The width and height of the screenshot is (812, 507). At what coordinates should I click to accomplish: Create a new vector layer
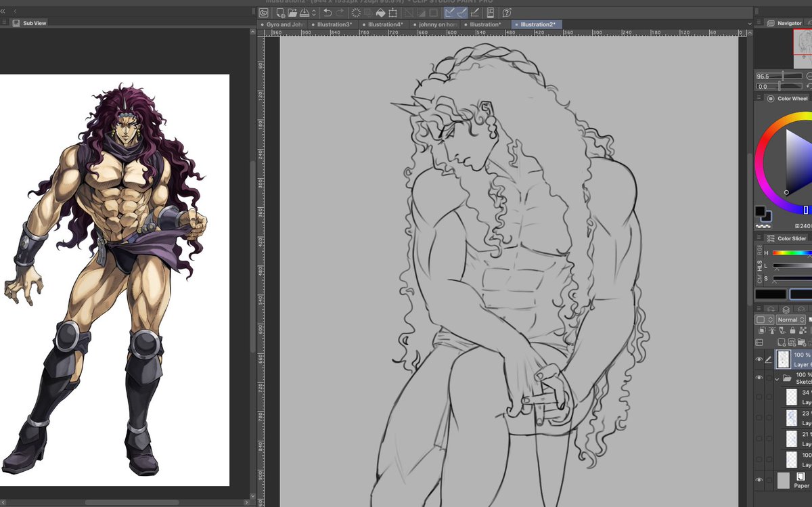[792, 343]
